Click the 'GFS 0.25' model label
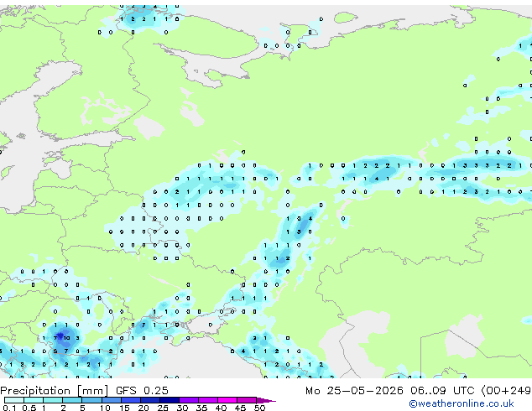The height and width of the screenshot is (411, 532). pyautogui.click(x=142, y=391)
